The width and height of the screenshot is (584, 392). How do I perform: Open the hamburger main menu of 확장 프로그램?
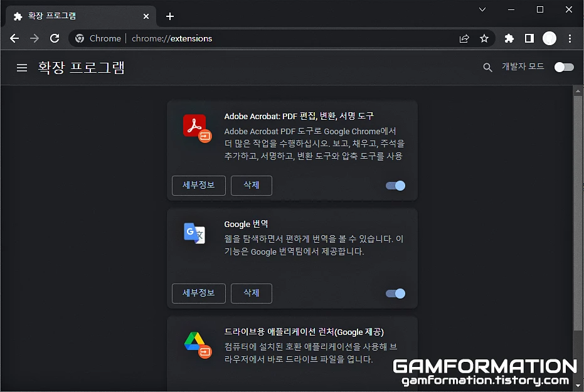[22, 68]
